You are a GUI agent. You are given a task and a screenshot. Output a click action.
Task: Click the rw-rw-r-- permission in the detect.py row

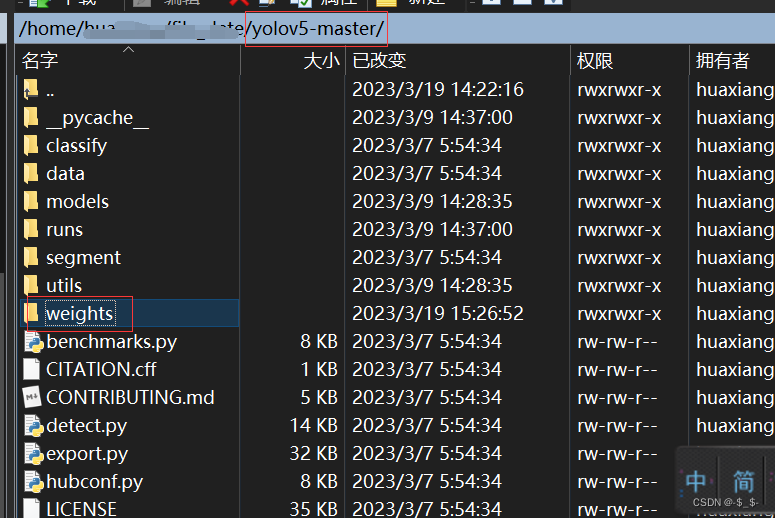[x=617, y=426]
